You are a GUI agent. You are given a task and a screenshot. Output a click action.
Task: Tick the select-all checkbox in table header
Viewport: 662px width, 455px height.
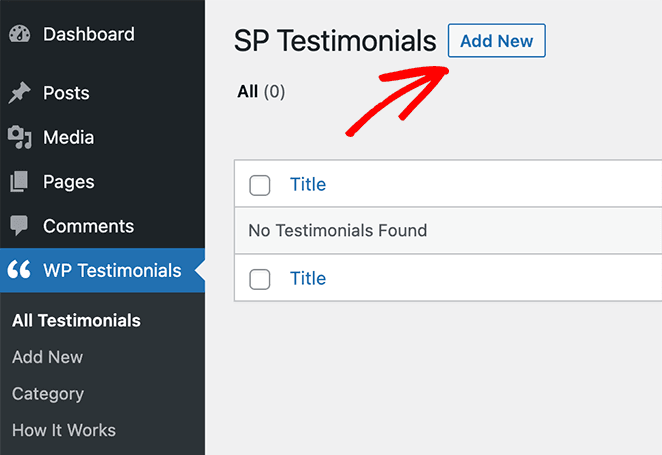tap(260, 185)
